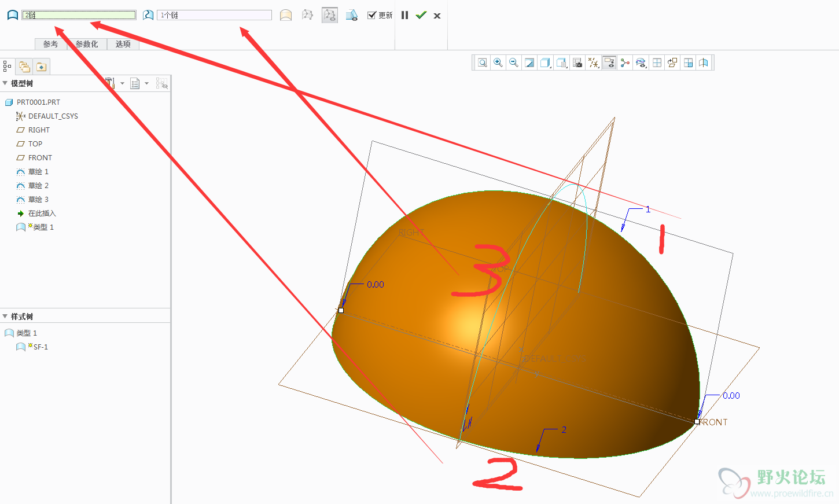
Task: Toggle the tree show/hide filter icon
Action: (161, 83)
